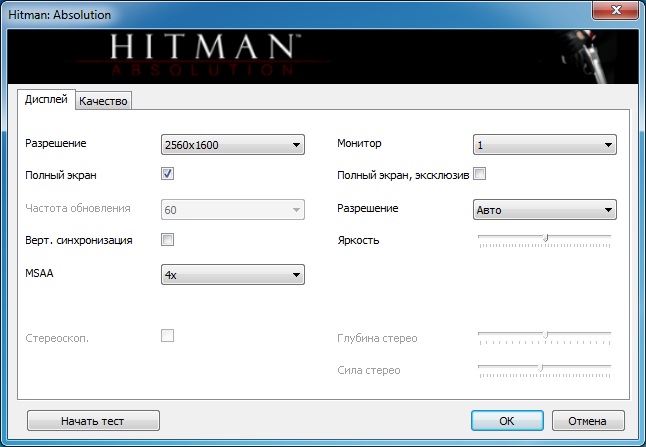Open the MSAA 4x dropdown

[233, 275]
